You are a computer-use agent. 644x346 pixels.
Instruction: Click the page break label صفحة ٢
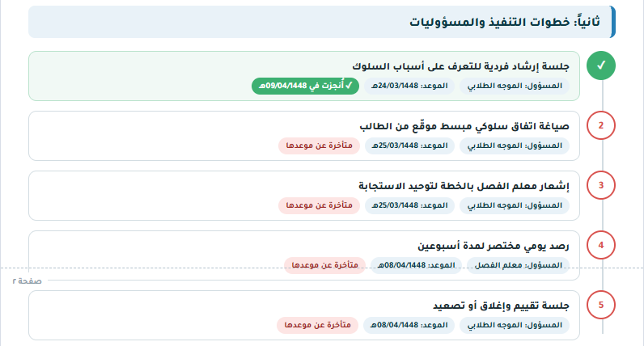[x=27, y=281]
